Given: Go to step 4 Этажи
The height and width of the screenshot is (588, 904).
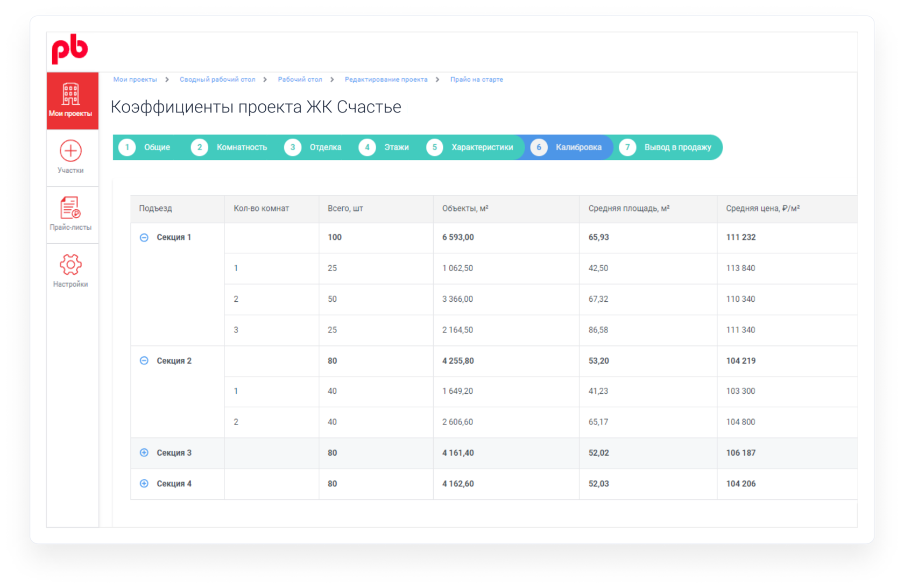Looking at the screenshot, I should (x=384, y=147).
